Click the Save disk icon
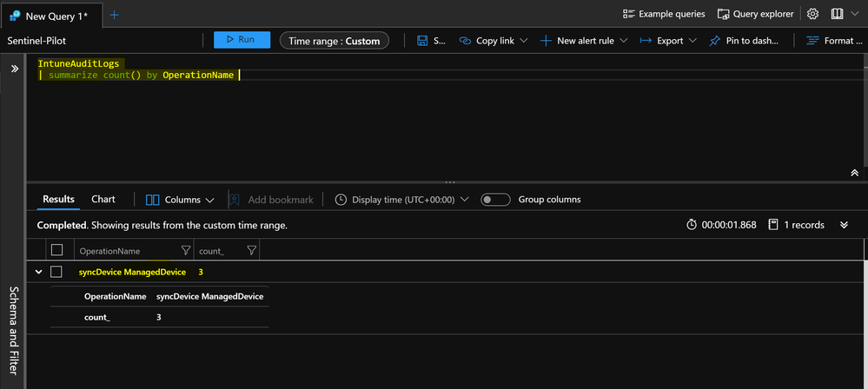 pyautogui.click(x=422, y=41)
